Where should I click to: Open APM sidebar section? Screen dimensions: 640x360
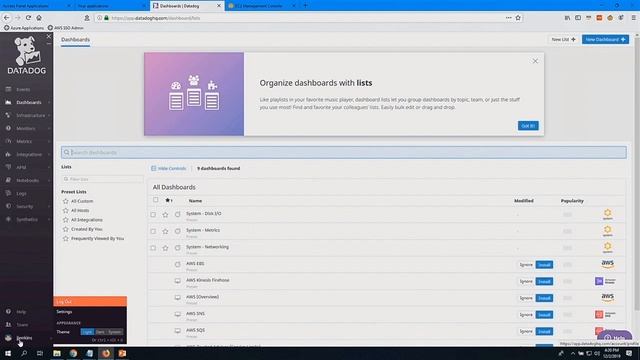pyautogui.click(x=21, y=167)
